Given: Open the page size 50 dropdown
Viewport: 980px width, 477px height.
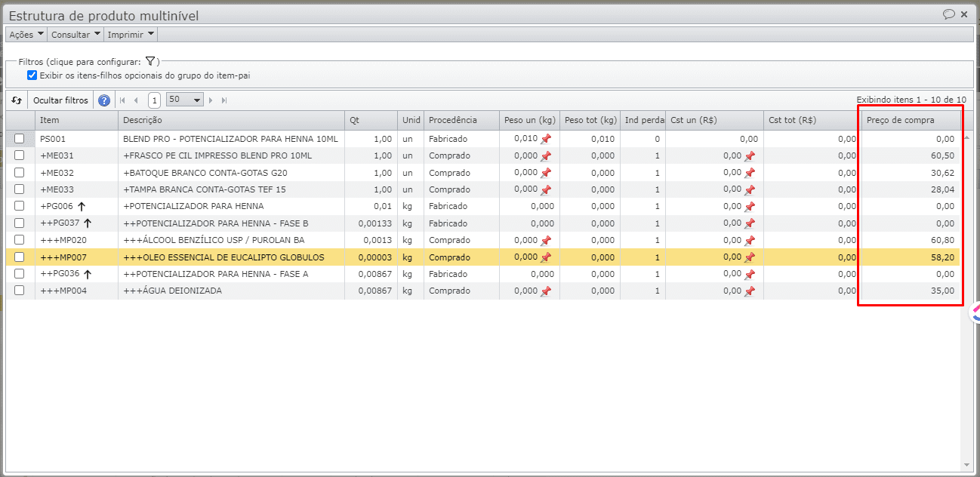Looking at the screenshot, I should coord(185,100).
